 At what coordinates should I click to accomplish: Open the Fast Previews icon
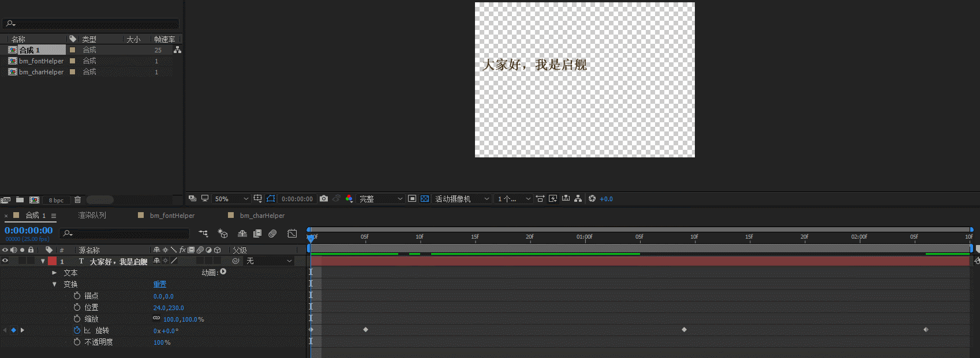click(553, 198)
